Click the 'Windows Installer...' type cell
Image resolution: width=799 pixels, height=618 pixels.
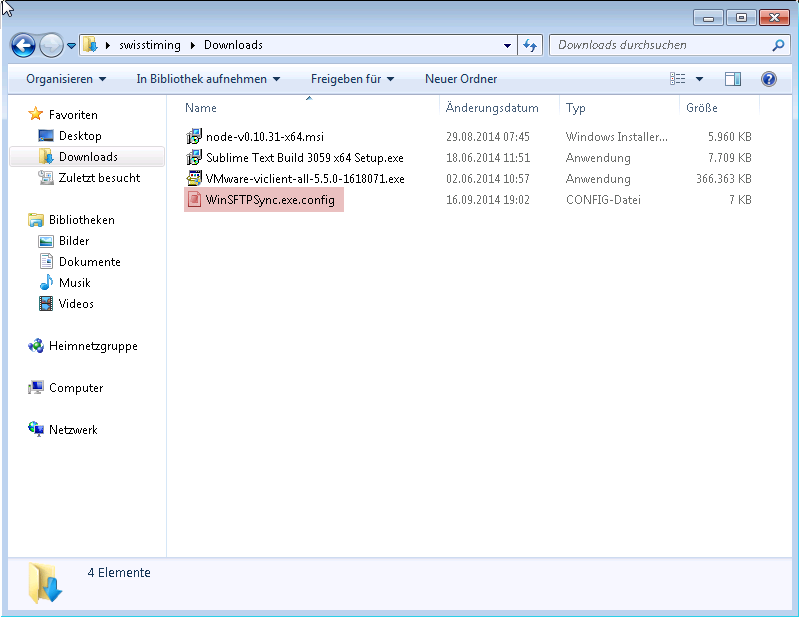617,137
